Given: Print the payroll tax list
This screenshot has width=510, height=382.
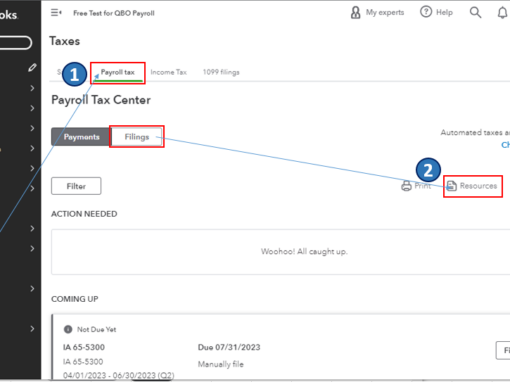Looking at the screenshot, I should coord(416,186).
